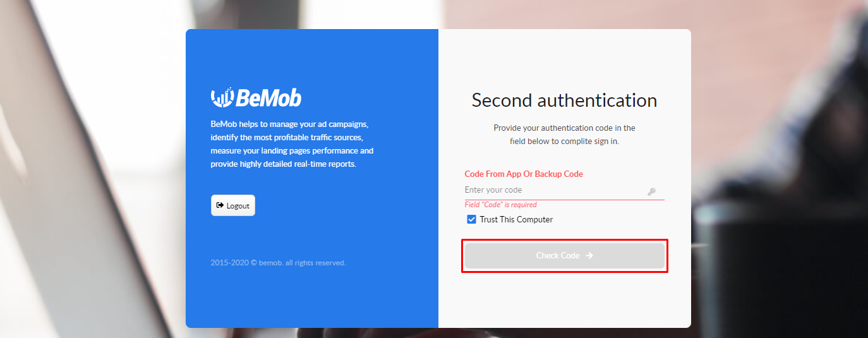
Task: Click the 2015-2020 bemob copyright text
Action: 278,263
